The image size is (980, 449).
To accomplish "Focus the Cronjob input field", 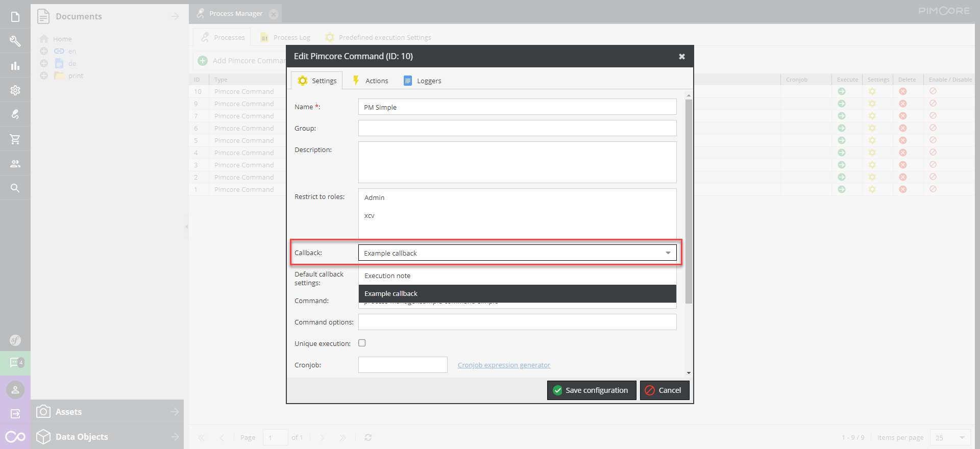I will pos(403,365).
